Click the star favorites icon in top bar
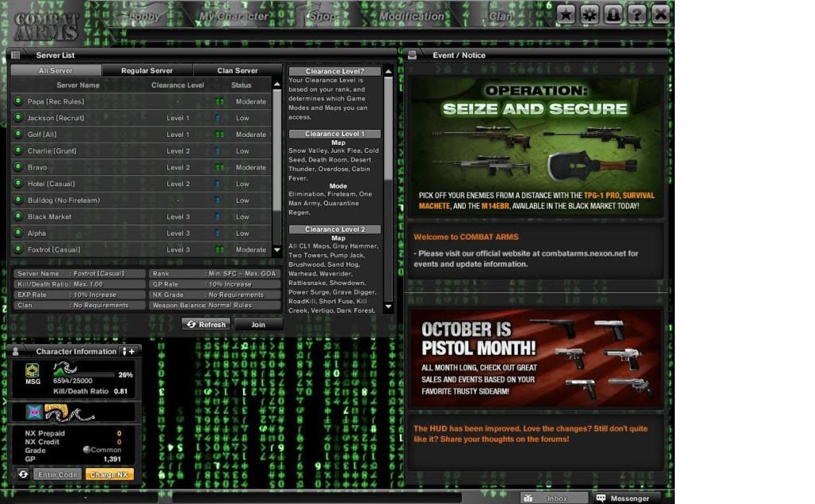Screen dimensions: 815x504 coord(566,14)
